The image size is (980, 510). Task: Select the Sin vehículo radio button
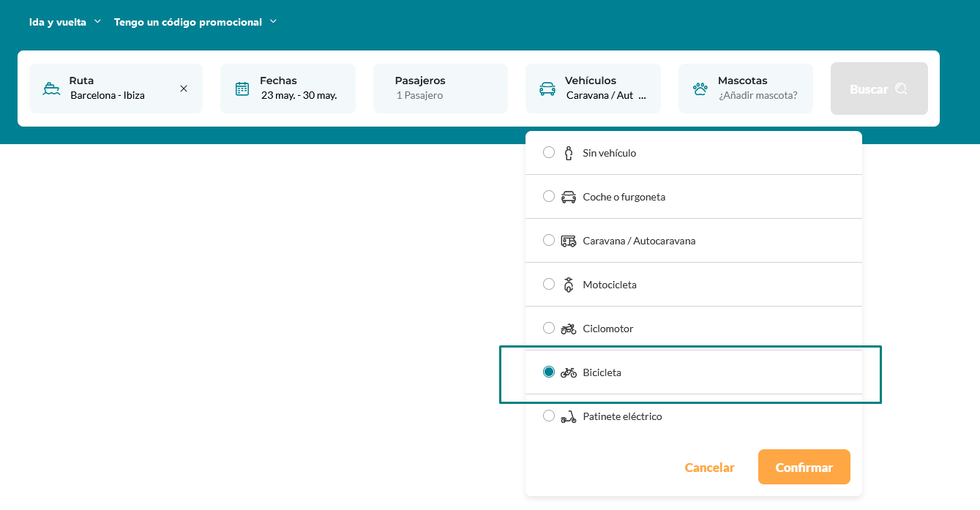click(x=549, y=152)
